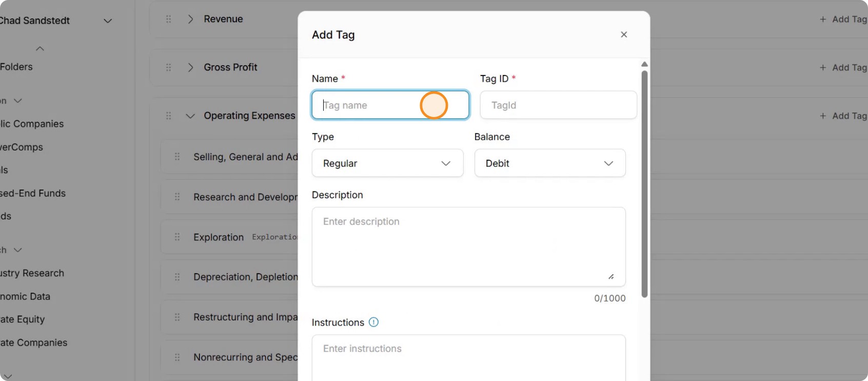Click Add Tag on the Revenue row
Screen dimensions: 868x381
pos(843,19)
